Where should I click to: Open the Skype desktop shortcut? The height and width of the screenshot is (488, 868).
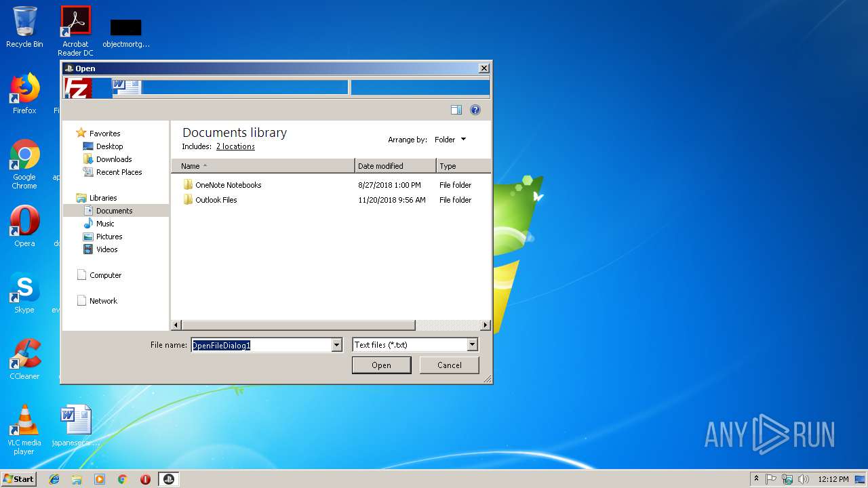(x=24, y=292)
